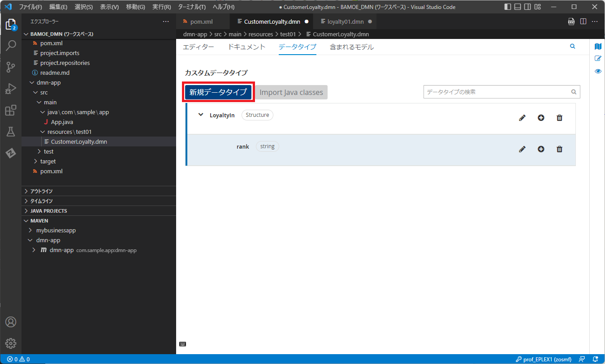Open the Run and Debug view

pos(11,89)
